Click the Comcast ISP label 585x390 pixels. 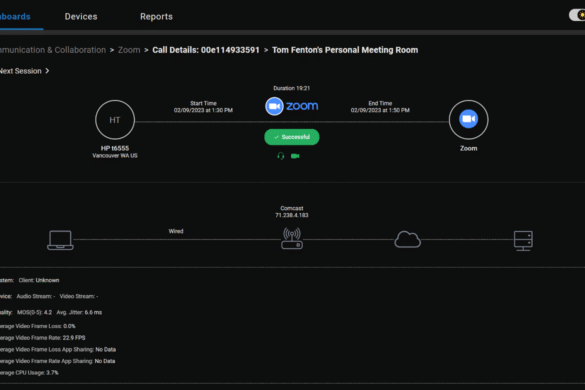click(292, 208)
